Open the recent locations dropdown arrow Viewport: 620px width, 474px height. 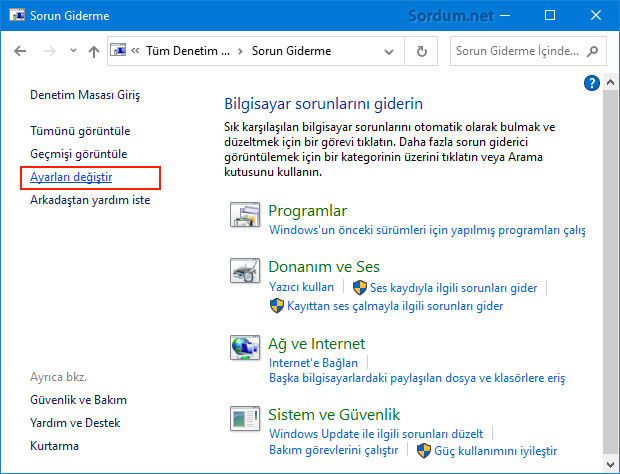tap(73, 51)
